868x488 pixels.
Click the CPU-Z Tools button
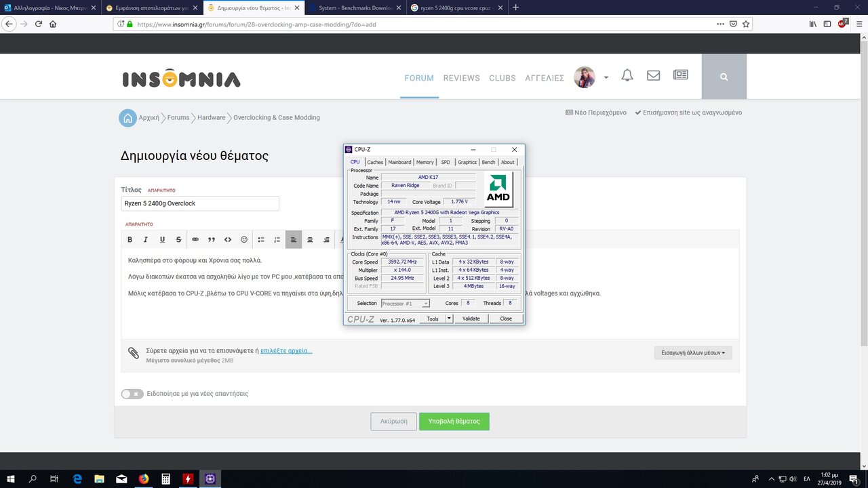[432, 319]
